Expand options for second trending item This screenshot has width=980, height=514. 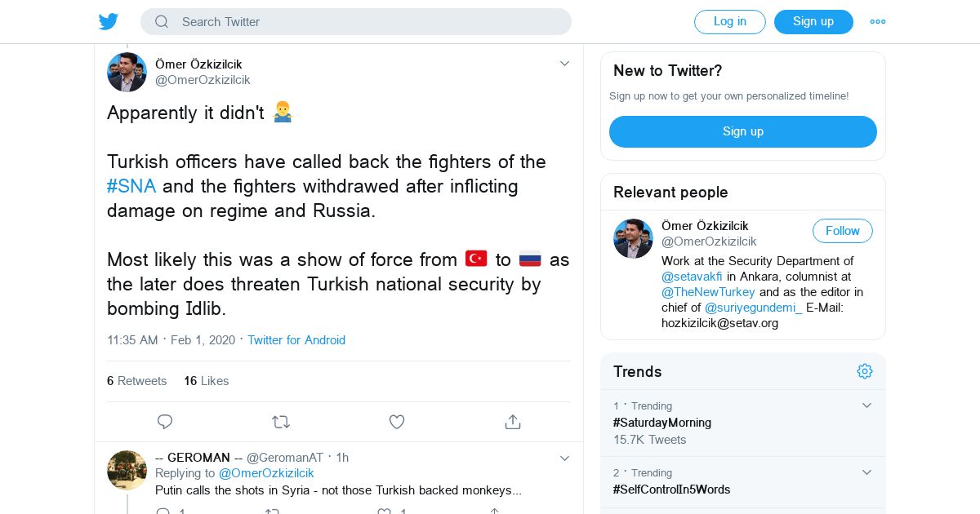tap(867, 472)
